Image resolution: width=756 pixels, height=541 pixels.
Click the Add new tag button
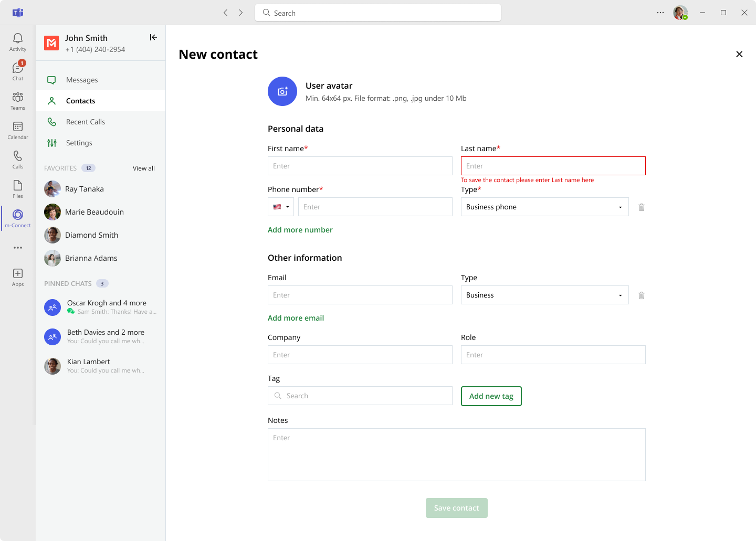[491, 396]
